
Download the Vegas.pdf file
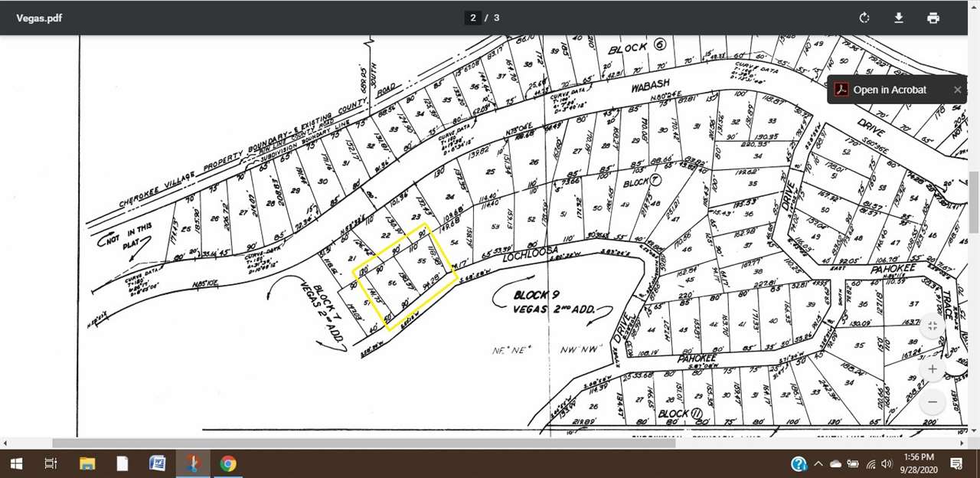[x=899, y=18]
